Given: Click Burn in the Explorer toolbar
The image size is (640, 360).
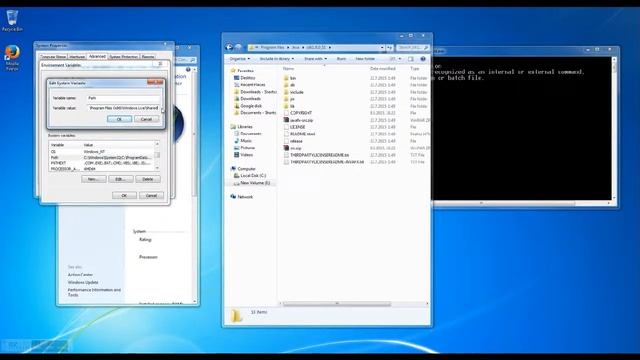Looking at the screenshot, I should click(x=341, y=59).
